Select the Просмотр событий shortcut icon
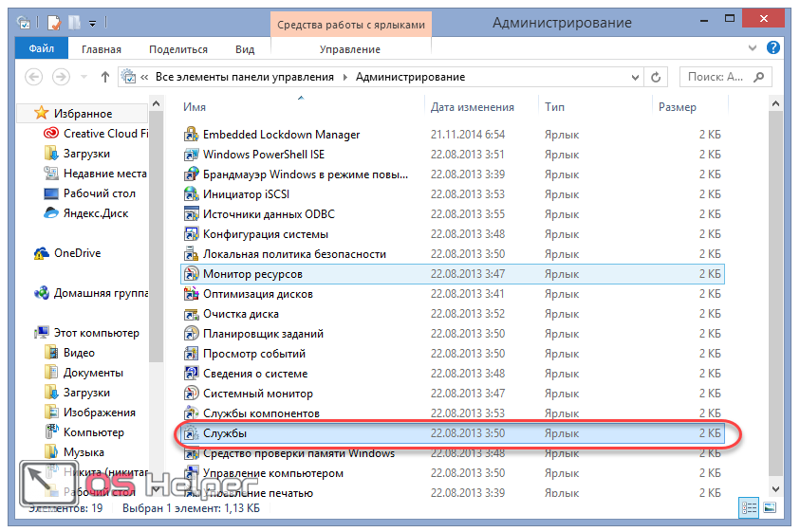The width and height of the screenshot is (800, 532). pyautogui.click(x=191, y=354)
